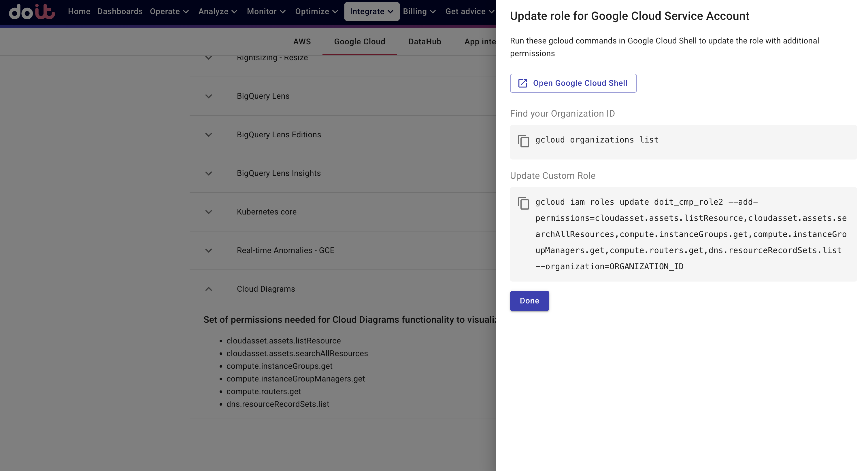Copy the Update Custom Role command
This screenshot has height=471, width=868.
point(524,203)
